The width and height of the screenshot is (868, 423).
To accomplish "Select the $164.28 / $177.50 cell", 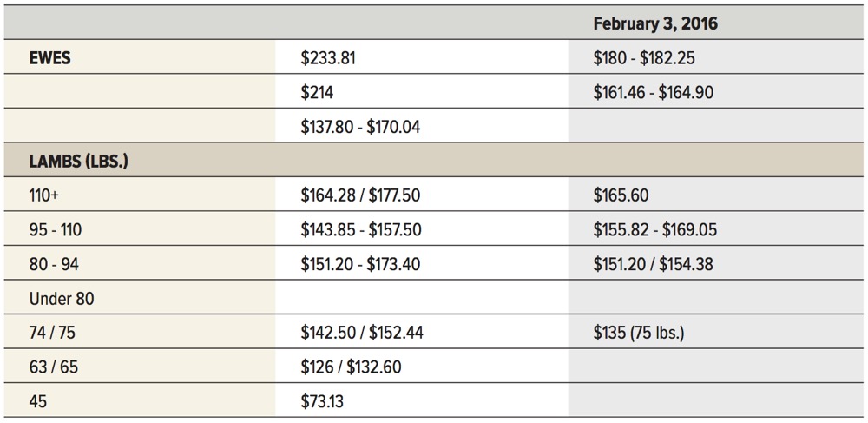I will point(360,195).
